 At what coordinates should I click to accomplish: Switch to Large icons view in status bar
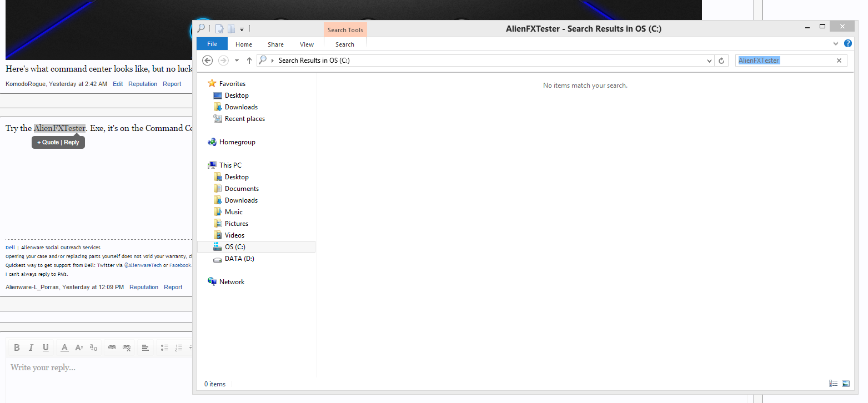846,384
